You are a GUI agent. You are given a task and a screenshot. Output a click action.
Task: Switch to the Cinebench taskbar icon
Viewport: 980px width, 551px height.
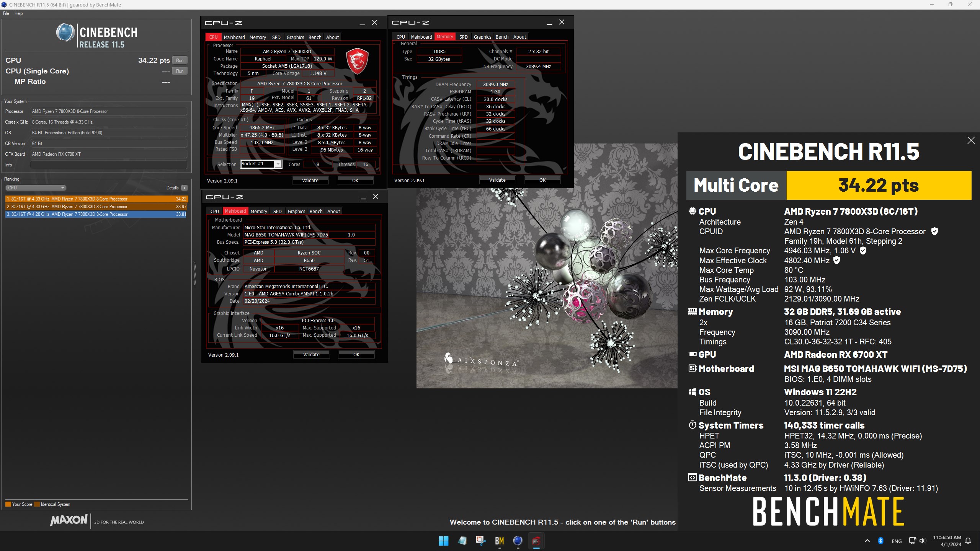[518, 541]
